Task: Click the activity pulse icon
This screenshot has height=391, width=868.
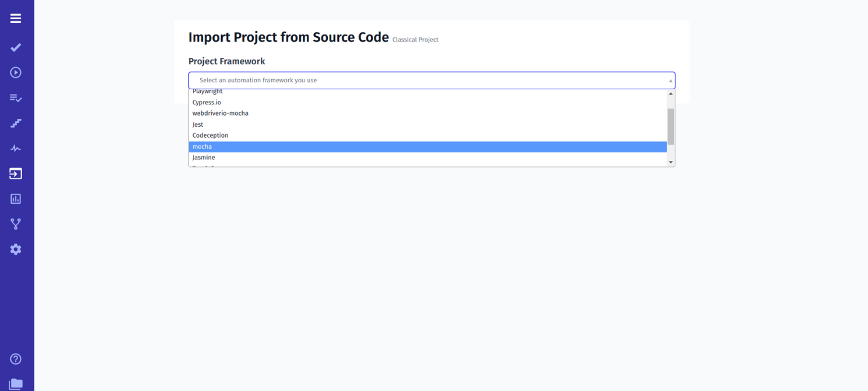Action: (15, 148)
